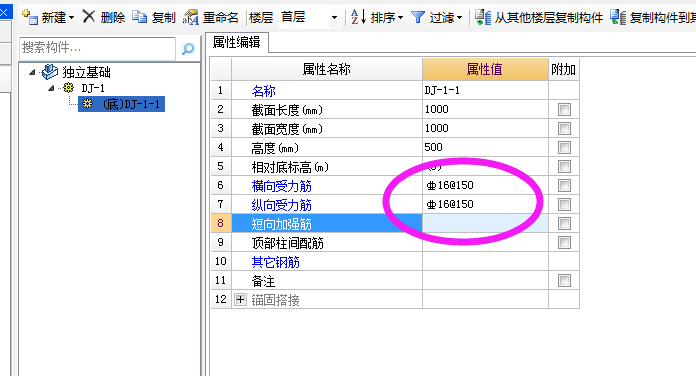The width and height of the screenshot is (696, 376).
Task: Toggle 附加 checkbox for 顶部柱间配筋
Action: [x=564, y=242]
